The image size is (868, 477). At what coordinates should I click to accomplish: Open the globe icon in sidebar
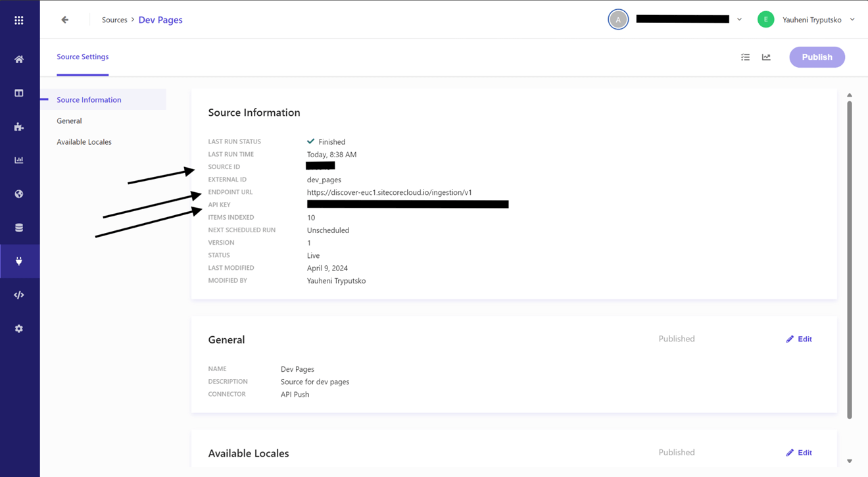(x=19, y=194)
